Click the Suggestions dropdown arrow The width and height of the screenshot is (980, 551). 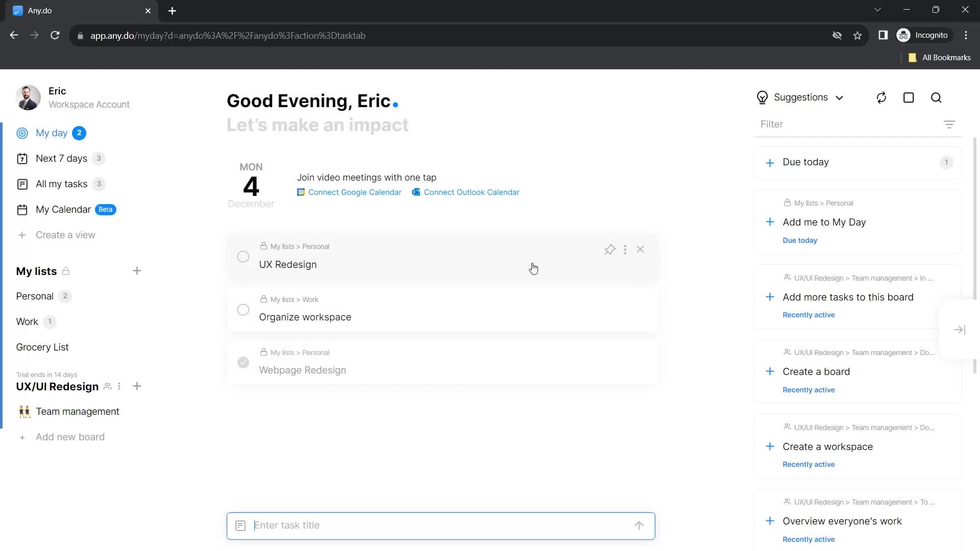click(x=841, y=97)
